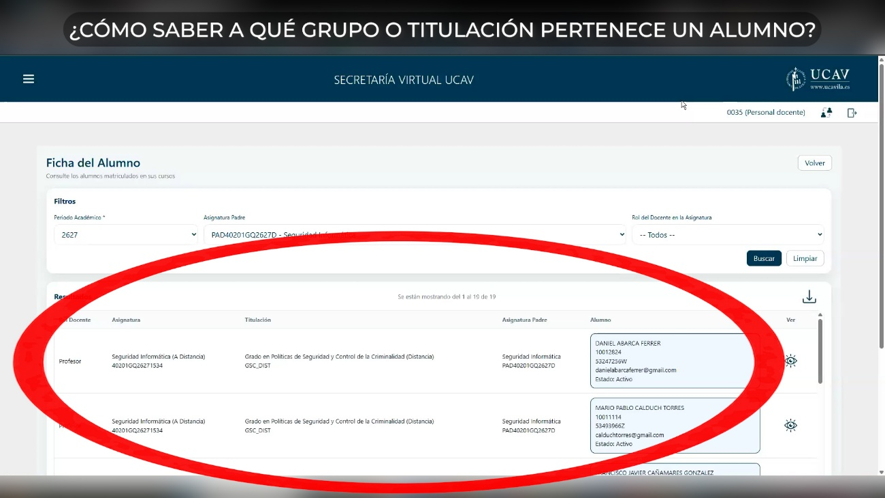This screenshot has width=885, height=498.
Task: View details of Mario Pablo Calduch Torres
Action: pos(791,425)
